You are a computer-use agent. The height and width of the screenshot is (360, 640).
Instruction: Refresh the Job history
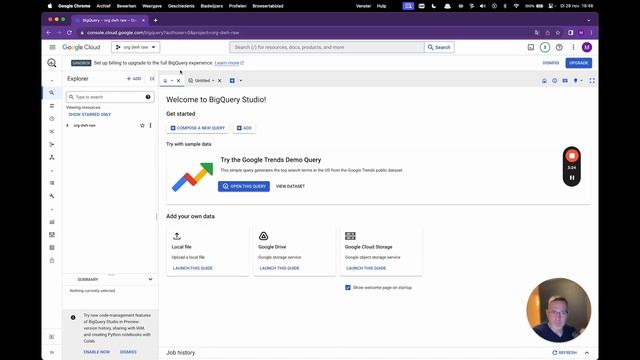[x=564, y=353]
